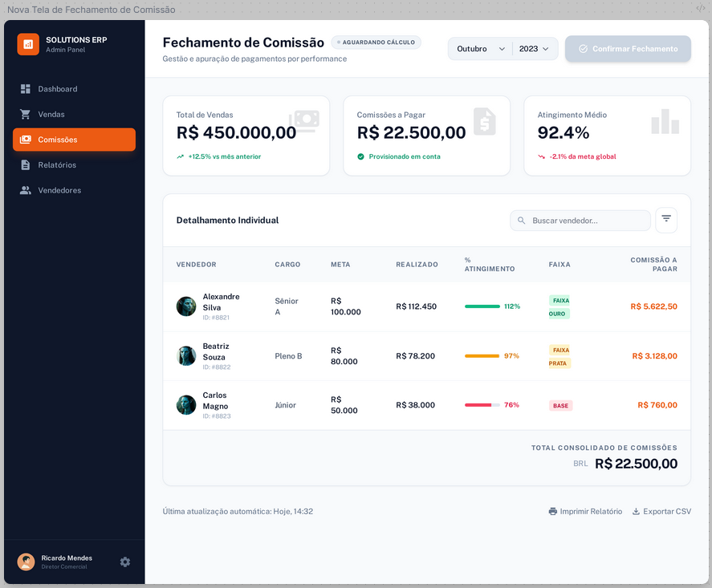Click the Realizado column header
712x588 pixels.
click(x=417, y=265)
